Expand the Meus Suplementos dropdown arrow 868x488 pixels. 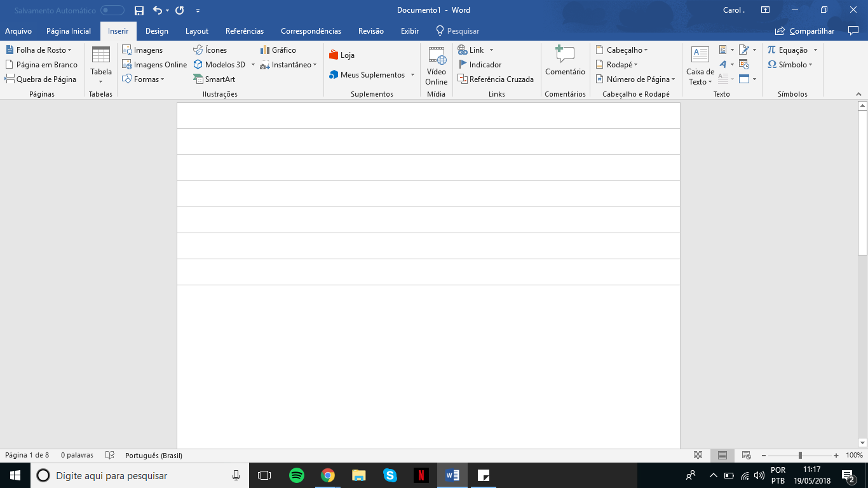click(412, 74)
